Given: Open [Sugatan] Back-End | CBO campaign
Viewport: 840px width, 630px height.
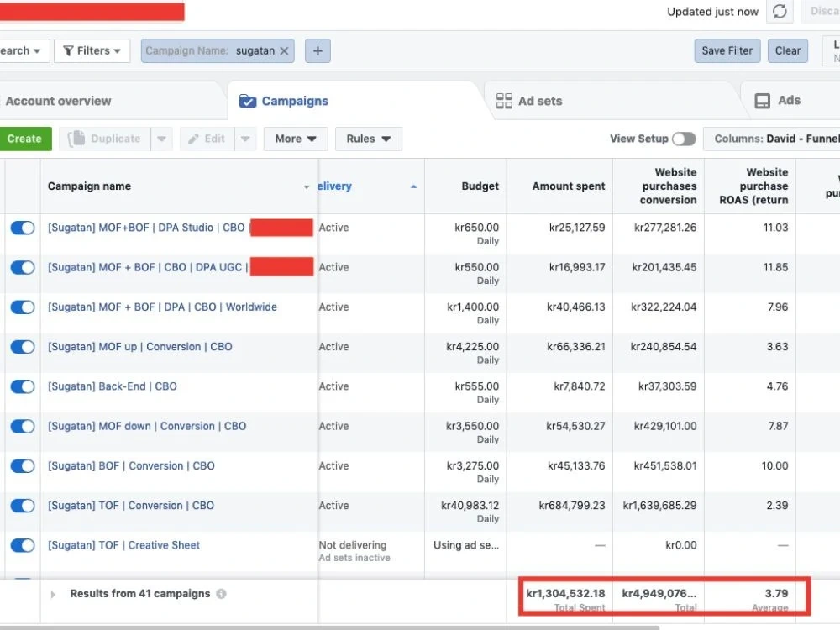Looking at the screenshot, I should 112,386.
